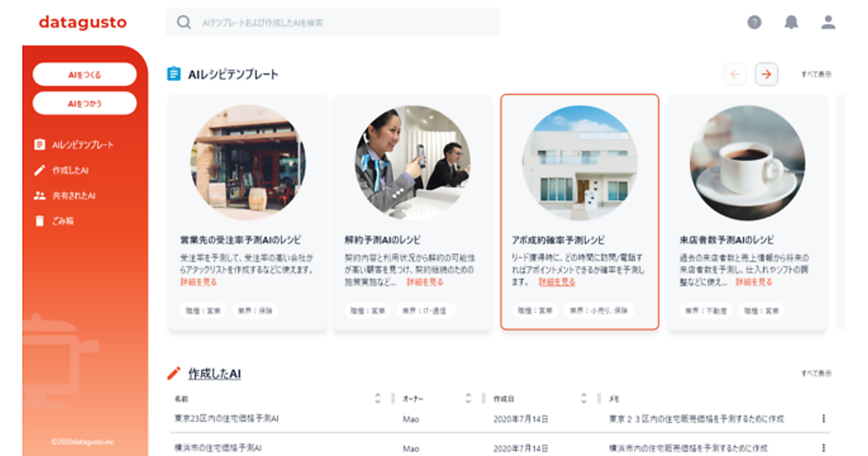This screenshot has width=868, height=456.
Task: Click the help question mark icon
Action: [754, 22]
